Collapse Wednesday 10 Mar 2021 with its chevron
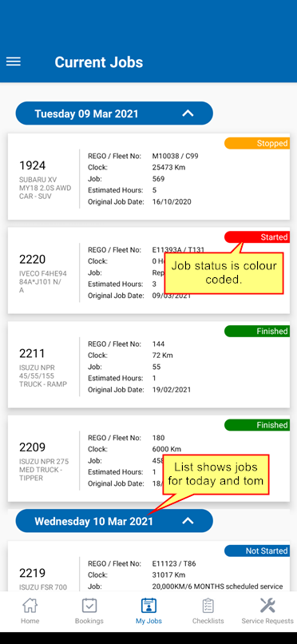297x644 pixels. pyautogui.click(x=188, y=521)
